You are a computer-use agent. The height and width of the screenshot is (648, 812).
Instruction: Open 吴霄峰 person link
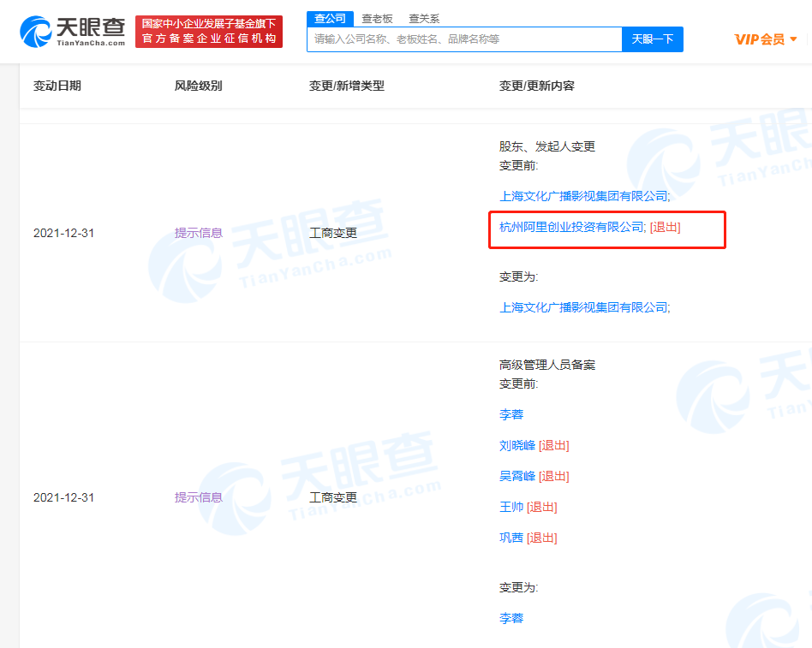coord(517,476)
